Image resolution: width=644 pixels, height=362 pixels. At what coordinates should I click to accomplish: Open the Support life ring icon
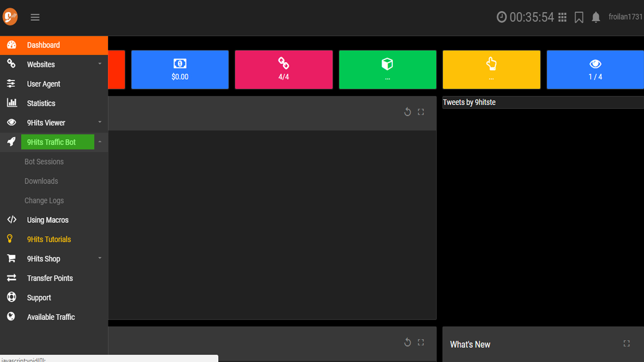[x=11, y=297]
